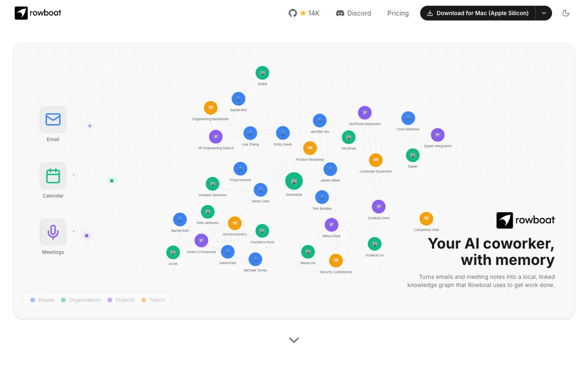Select the Engineering Bandwidth topic node
The height and width of the screenshot is (368, 588).
(211, 108)
